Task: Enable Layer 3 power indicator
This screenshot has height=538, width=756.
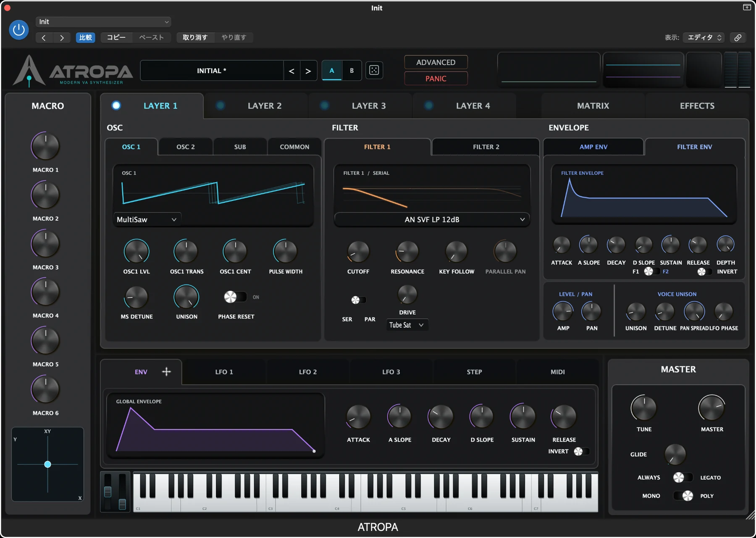Action: point(324,105)
